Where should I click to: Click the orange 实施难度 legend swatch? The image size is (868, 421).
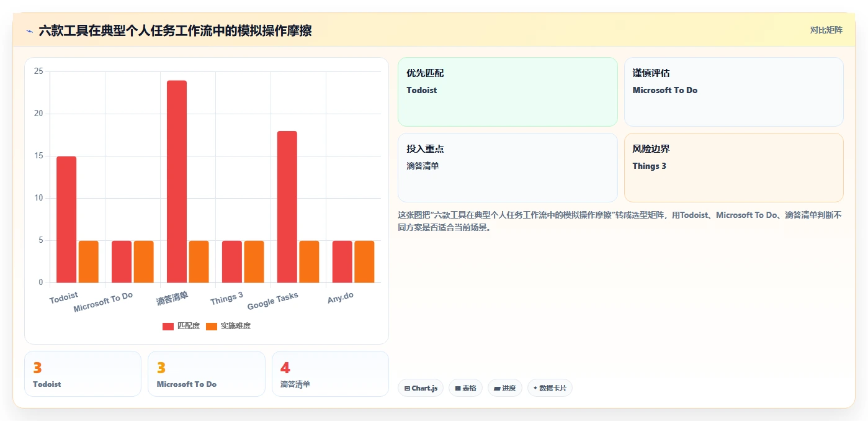(212, 326)
